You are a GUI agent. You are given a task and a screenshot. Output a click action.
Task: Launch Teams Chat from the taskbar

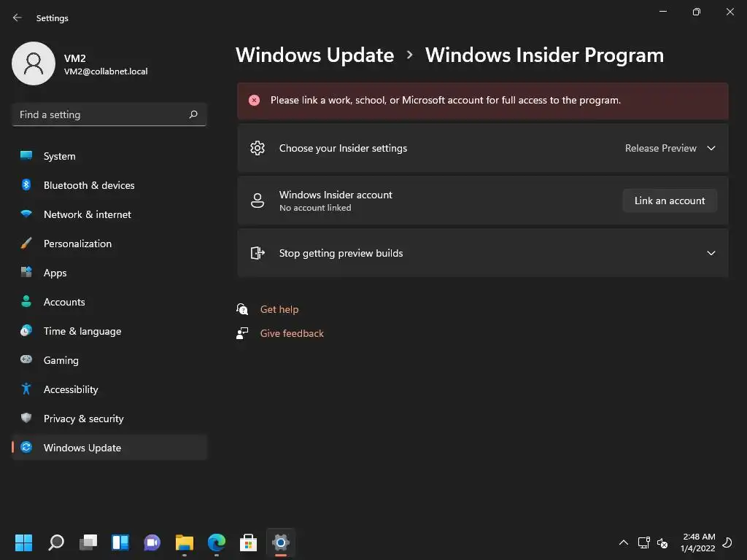[152, 542]
